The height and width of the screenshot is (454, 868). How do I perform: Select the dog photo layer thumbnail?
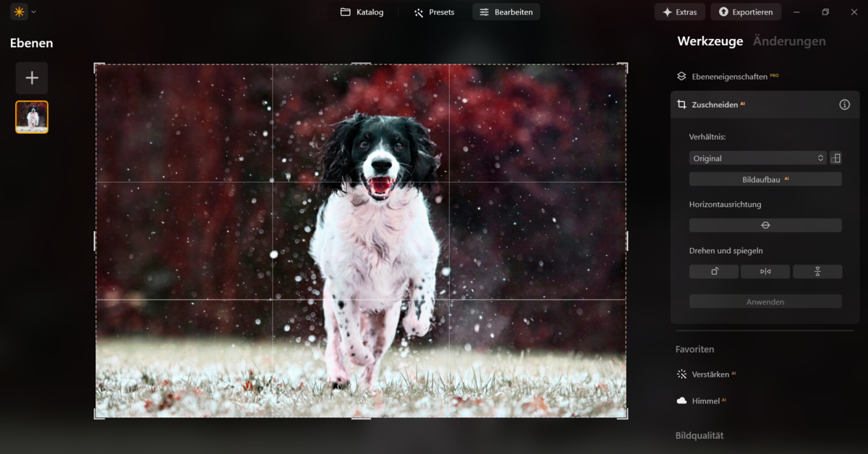coord(32,115)
